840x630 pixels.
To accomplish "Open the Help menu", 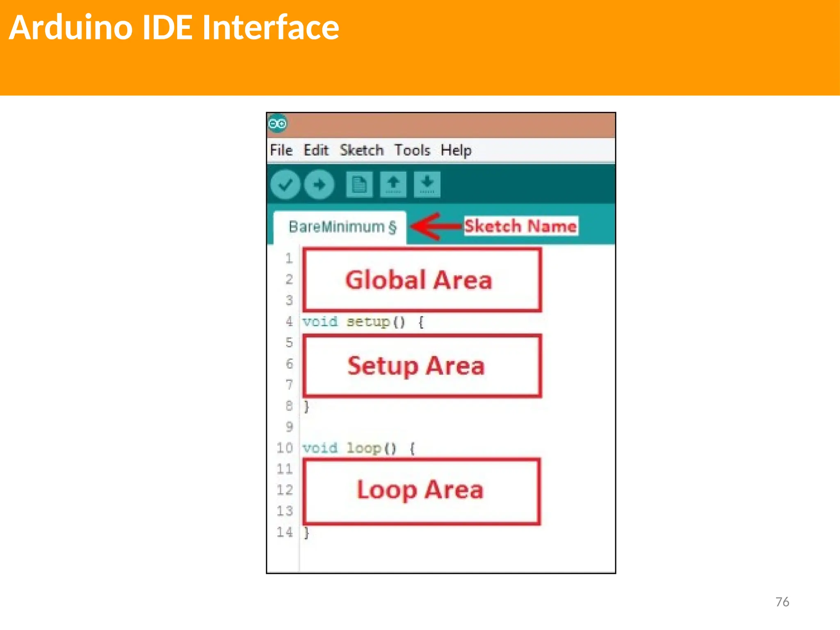I will pos(456,151).
